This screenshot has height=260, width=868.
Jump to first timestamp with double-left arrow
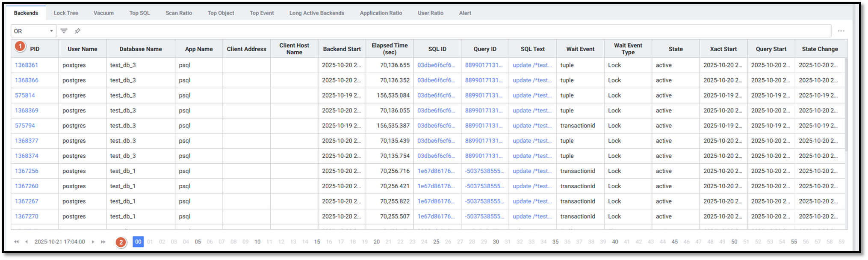[16, 242]
